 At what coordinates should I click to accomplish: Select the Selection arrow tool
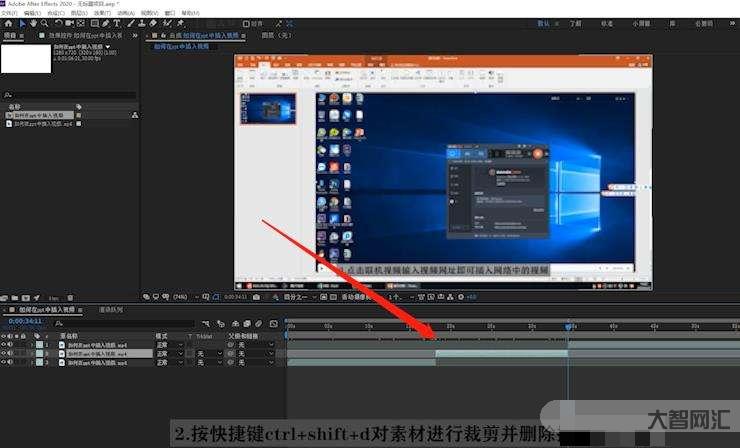22,23
